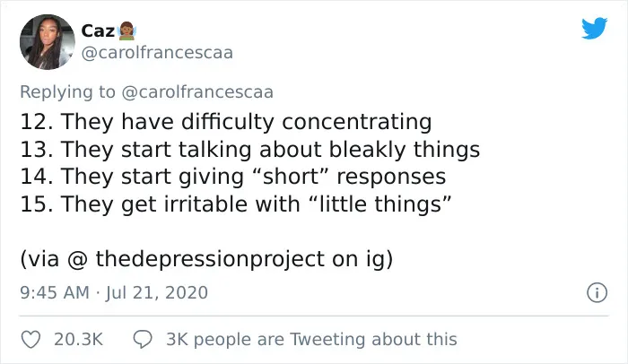Click the 9:45 AM timestamp

point(55,292)
